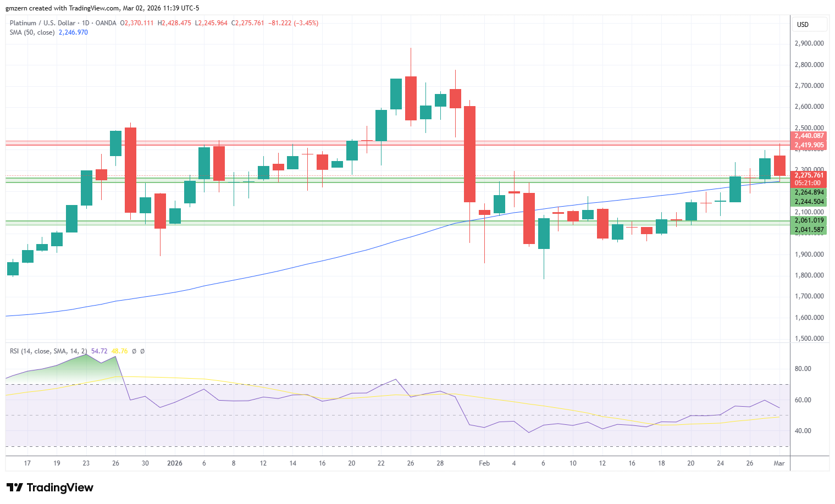
Task: Click the 05:21:00 countdown timer label
Action: (x=808, y=183)
